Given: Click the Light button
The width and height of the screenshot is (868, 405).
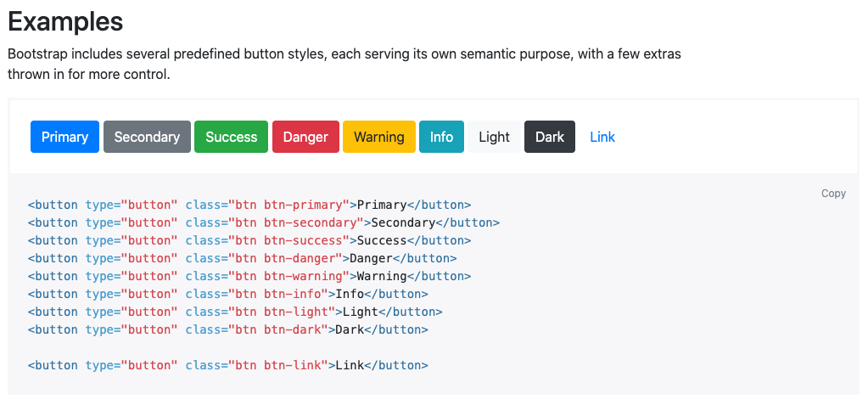Looking at the screenshot, I should pos(495,137).
